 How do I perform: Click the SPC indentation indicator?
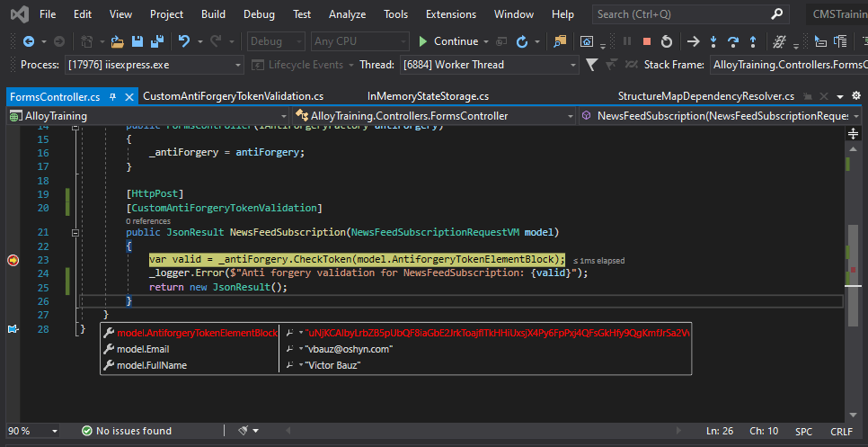(x=803, y=431)
